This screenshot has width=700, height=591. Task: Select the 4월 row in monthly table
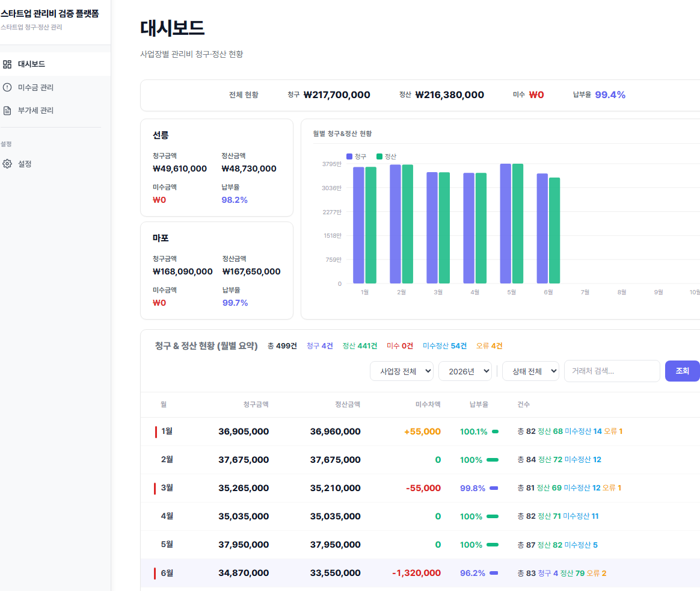420,516
